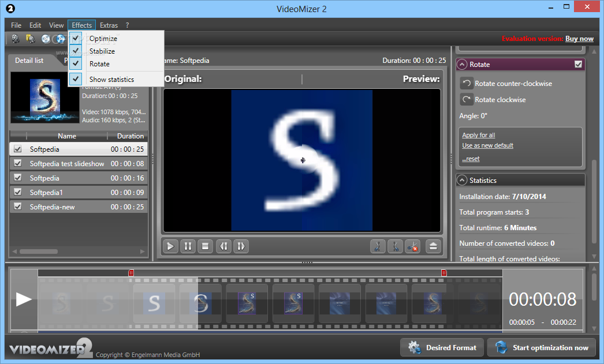Toggle the Rotate panel enable checkbox

[x=578, y=64]
